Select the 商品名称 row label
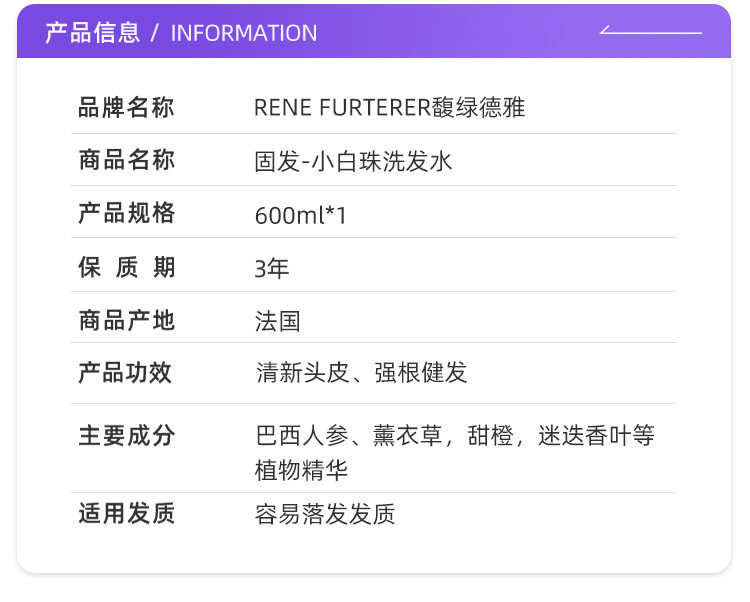This screenshot has height=602, width=750. [x=126, y=160]
